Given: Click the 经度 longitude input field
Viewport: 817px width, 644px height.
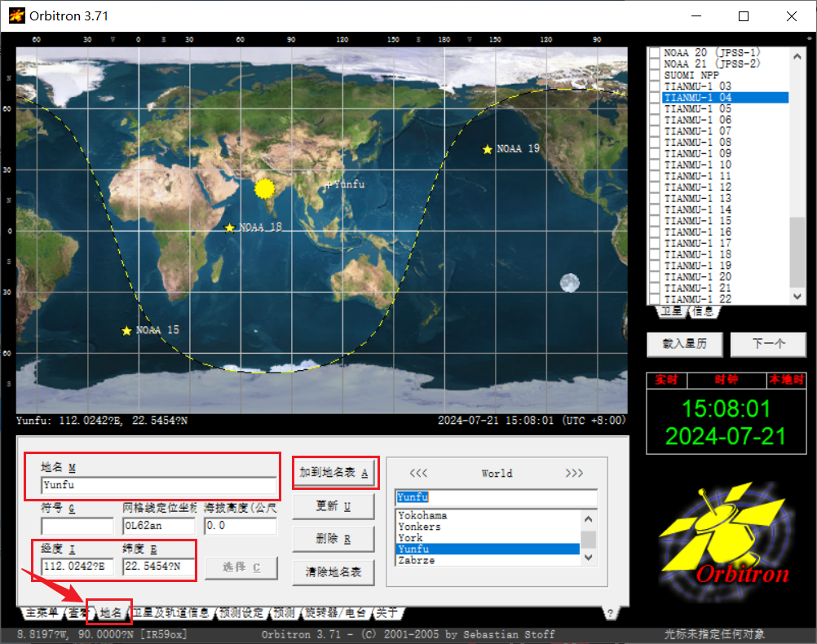Looking at the screenshot, I should point(77,567).
